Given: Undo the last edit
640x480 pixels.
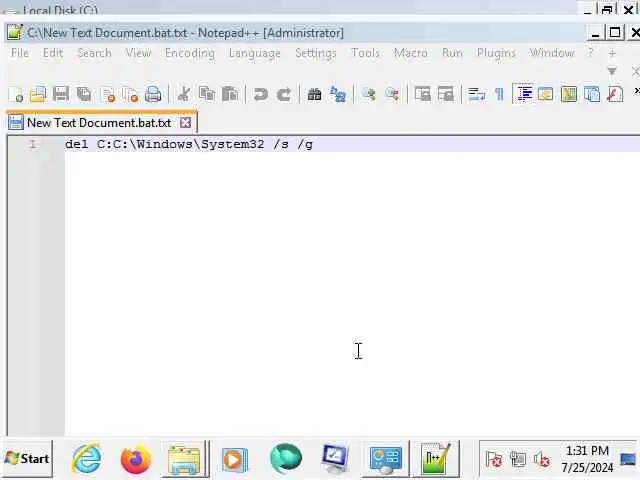Looking at the screenshot, I should coord(260,94).
